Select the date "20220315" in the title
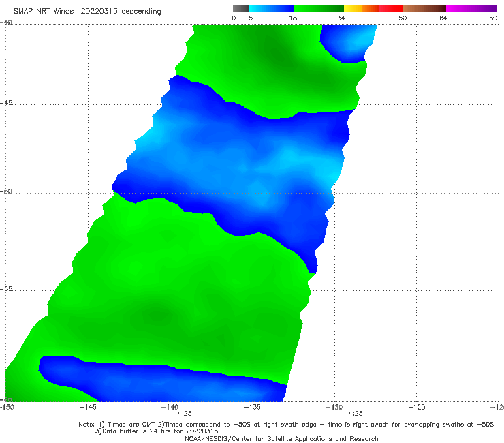The image size is (504, 443). pos(99,11)
